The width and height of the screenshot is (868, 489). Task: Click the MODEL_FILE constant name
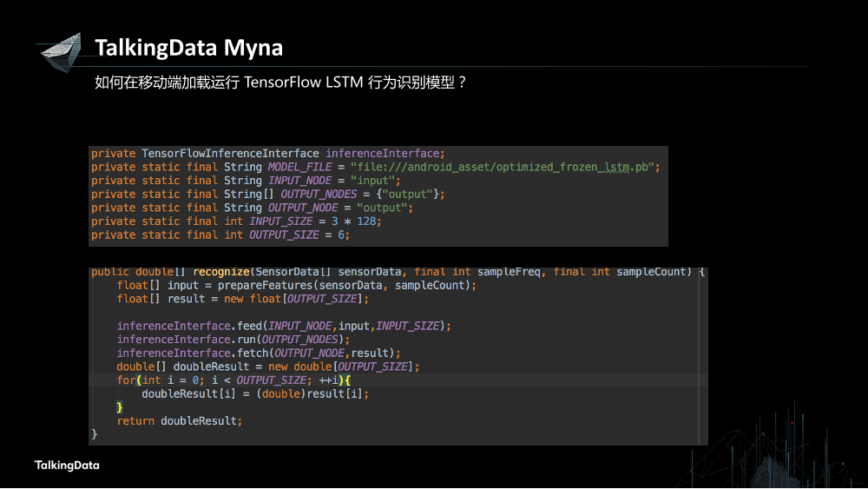click(299, 168)
